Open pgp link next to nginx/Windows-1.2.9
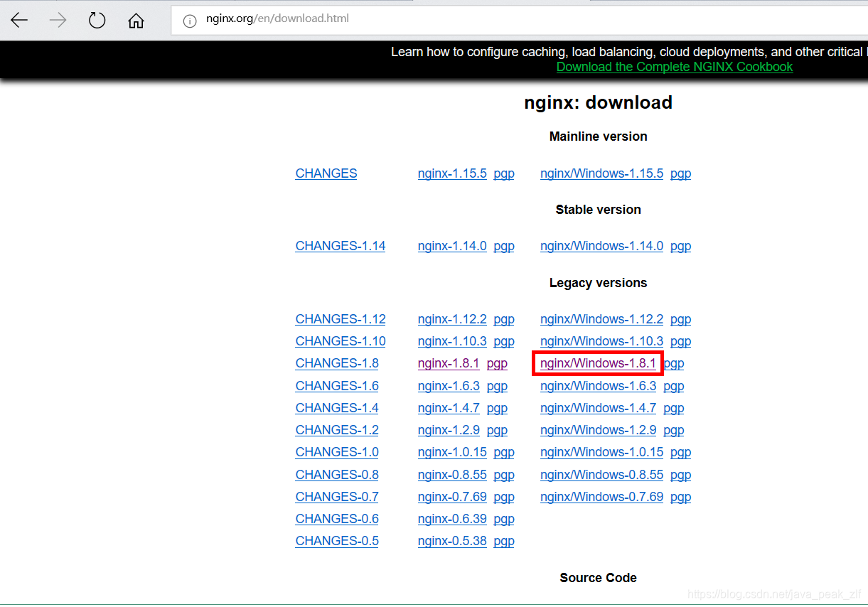 click(x=674, y=430)
